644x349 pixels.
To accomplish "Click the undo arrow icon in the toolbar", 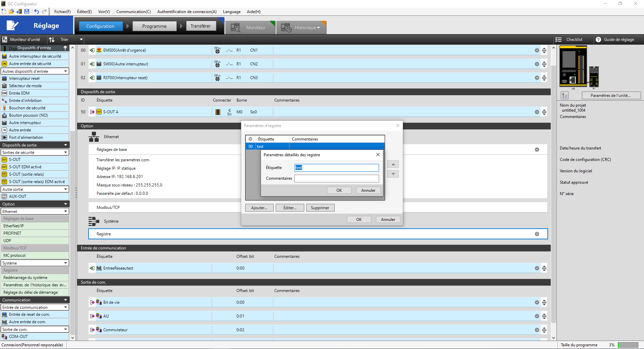I will [37, 12].
